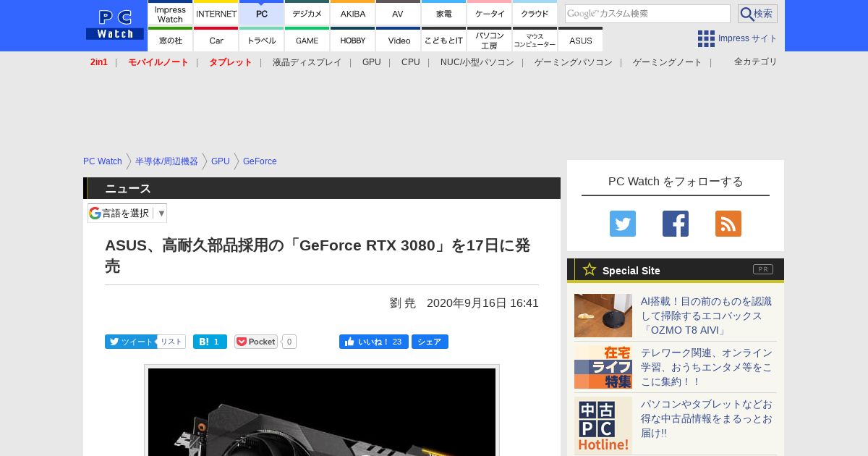Image resolution: width=868 pixels, height=456 pixels.
Task: Open the robot vacuum thumbnail
Action: click(x=603, y=316)
